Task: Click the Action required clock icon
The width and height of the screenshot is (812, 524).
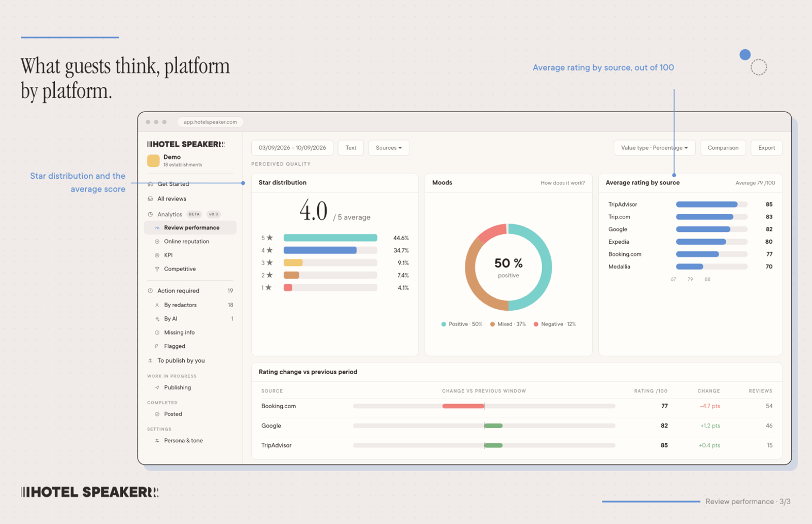Action: coord(150,291)
